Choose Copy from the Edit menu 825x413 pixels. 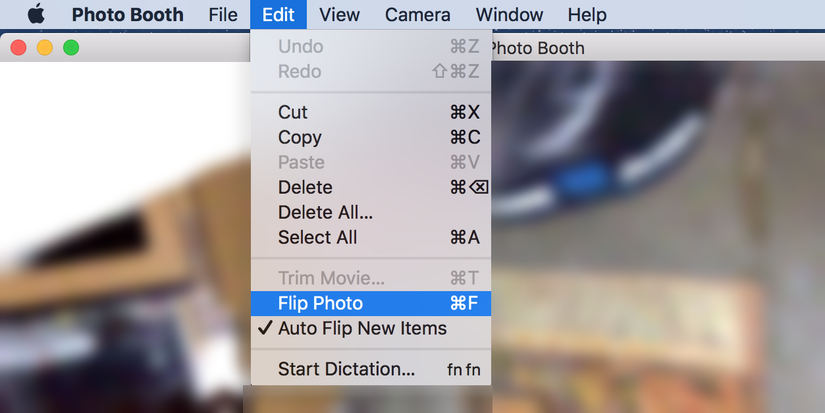[x=371, y=137]
